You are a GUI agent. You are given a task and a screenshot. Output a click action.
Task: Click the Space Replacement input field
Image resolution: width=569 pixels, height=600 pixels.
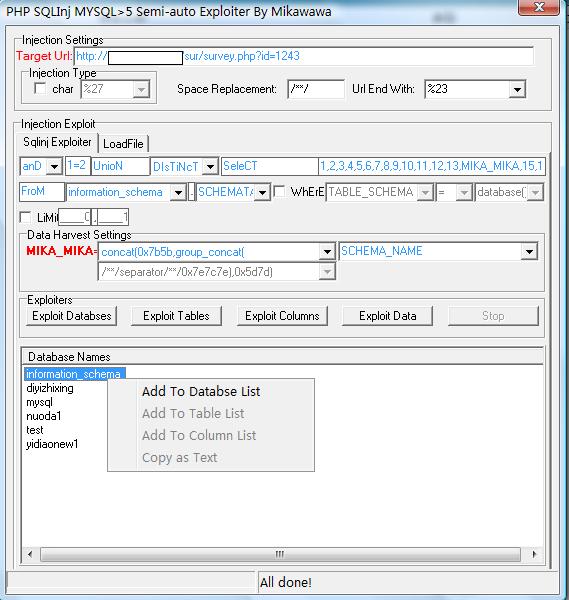pyautogui.click(x=316, y=89)
